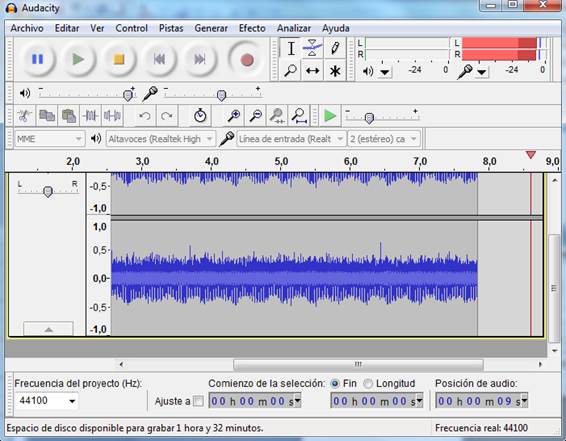Click Fit Project zoom icon

[299, 116]
